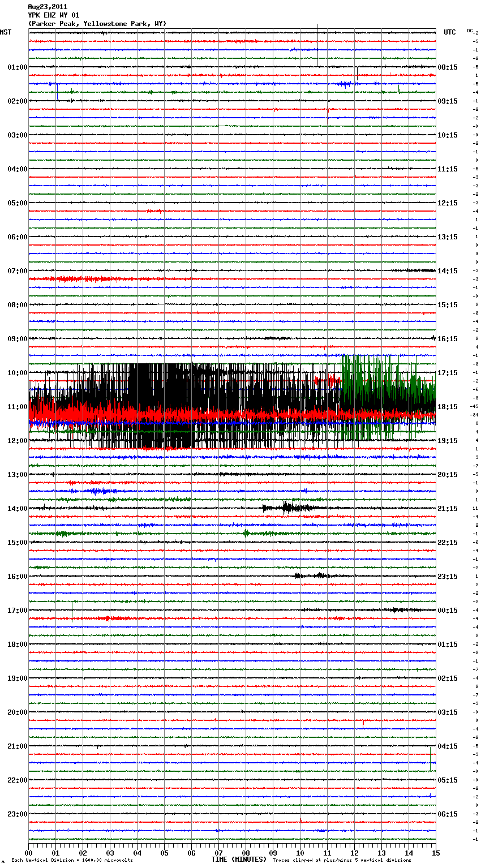Click the DC offset value -84
The width and height of the screenshot is (481, 868).
474,415
